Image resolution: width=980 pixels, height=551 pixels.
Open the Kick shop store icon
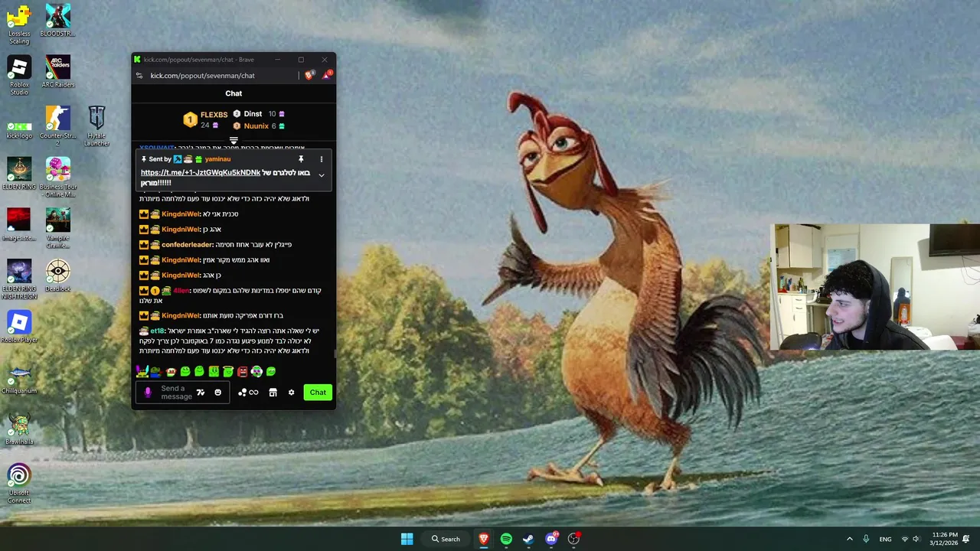[x=273, y=393]
